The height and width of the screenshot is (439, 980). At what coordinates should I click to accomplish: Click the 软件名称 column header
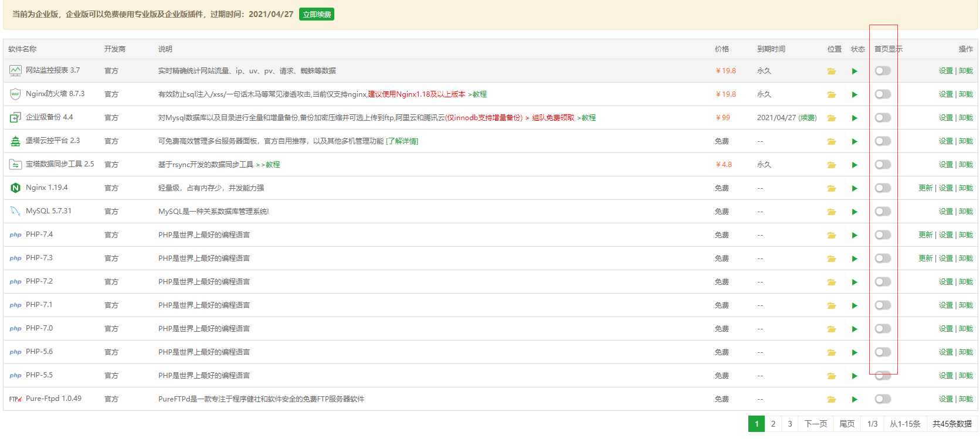22,49
